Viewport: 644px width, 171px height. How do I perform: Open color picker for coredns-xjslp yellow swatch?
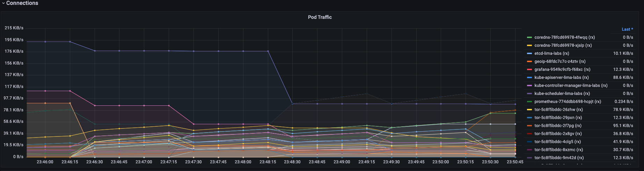coord(529,45)
